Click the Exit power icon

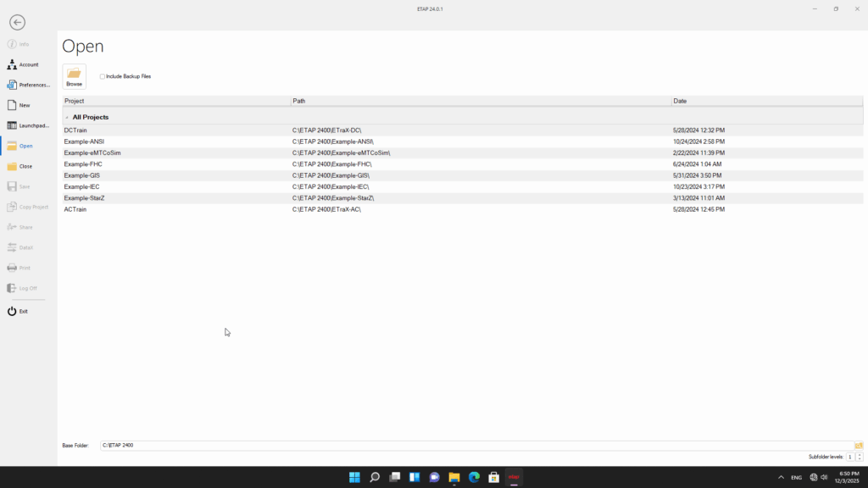[12, 311]
